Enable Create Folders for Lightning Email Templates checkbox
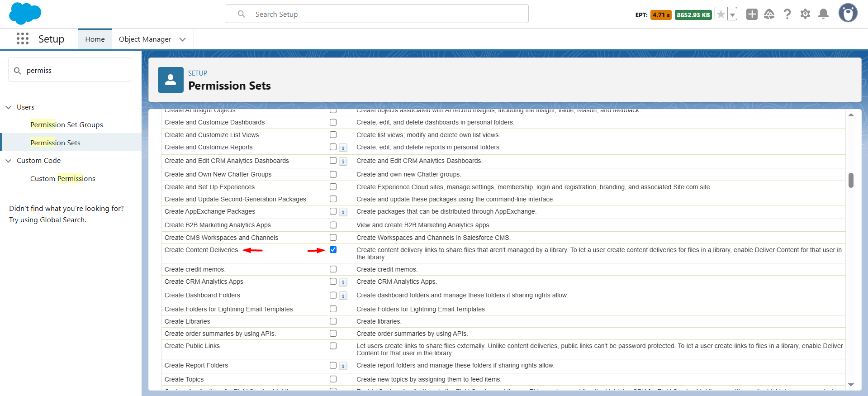 [x=333, y=309]
